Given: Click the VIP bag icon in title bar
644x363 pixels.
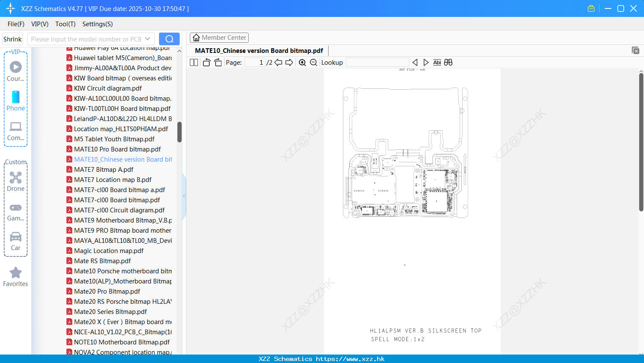Looking at the screenshot, I should click(x=591, y=8).
